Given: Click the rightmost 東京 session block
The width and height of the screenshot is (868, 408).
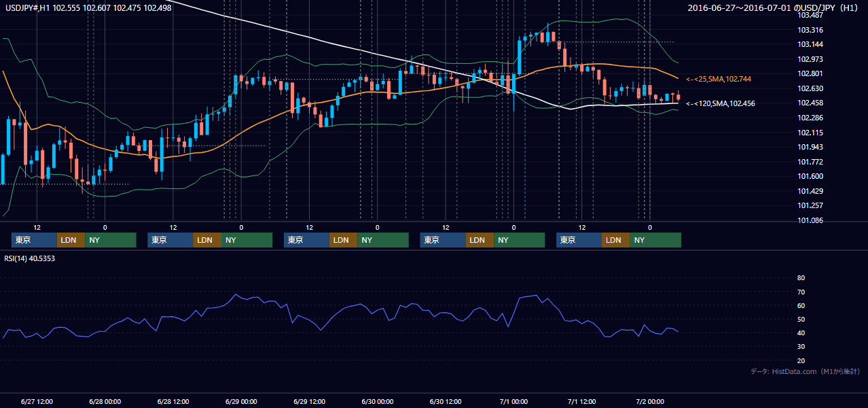Looking at the screenshot, I should click(579, 240).
